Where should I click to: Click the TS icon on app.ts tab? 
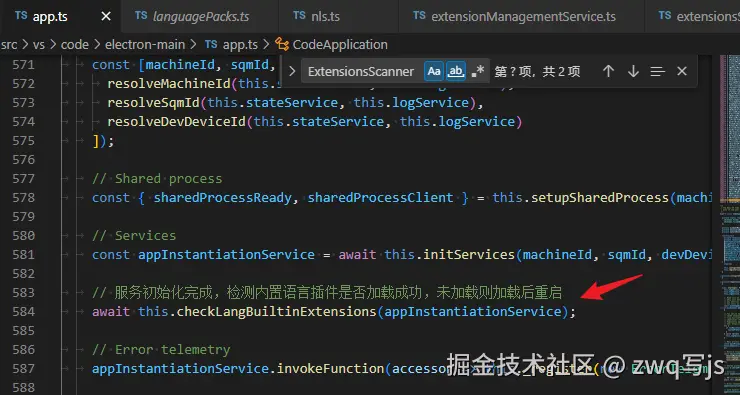(x=21, y=16)
